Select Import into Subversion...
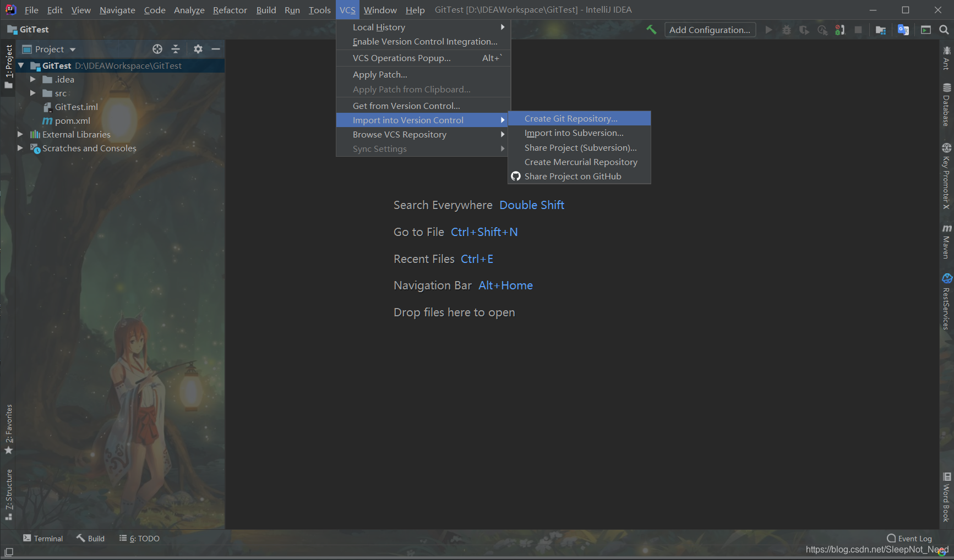The width and height of the screenshot is (954, 560). click(580, 133)
